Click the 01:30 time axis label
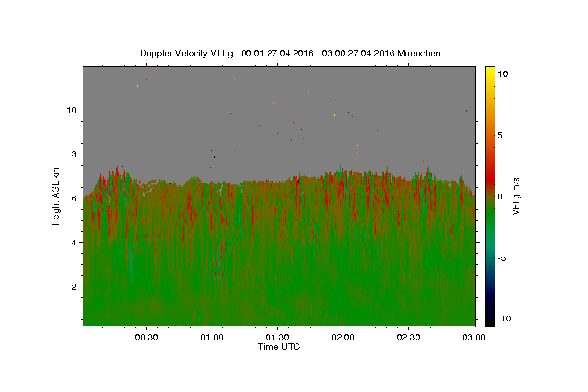 click(x=277, y=337)
